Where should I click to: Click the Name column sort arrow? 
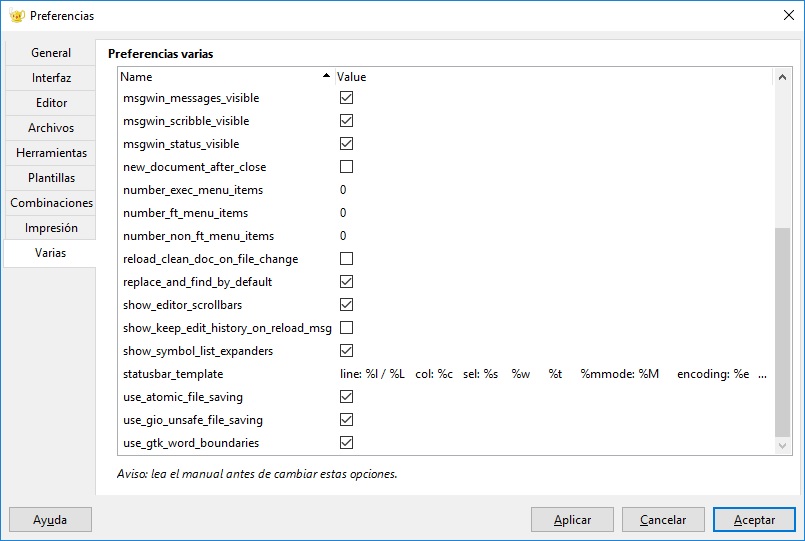click(326, 76)
